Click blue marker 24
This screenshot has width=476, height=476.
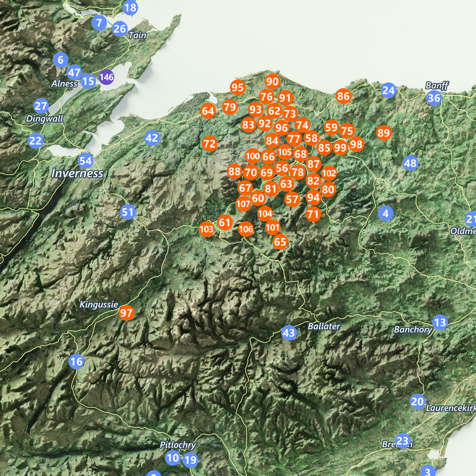(388, 90)
